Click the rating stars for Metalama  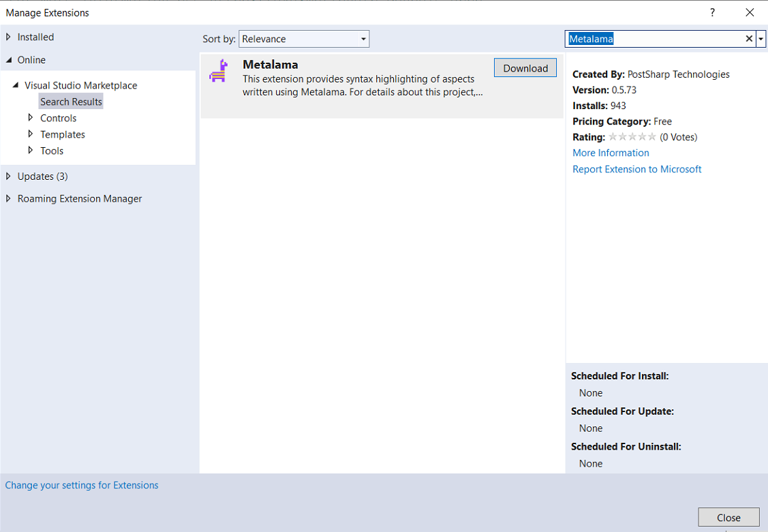point(632,137)
